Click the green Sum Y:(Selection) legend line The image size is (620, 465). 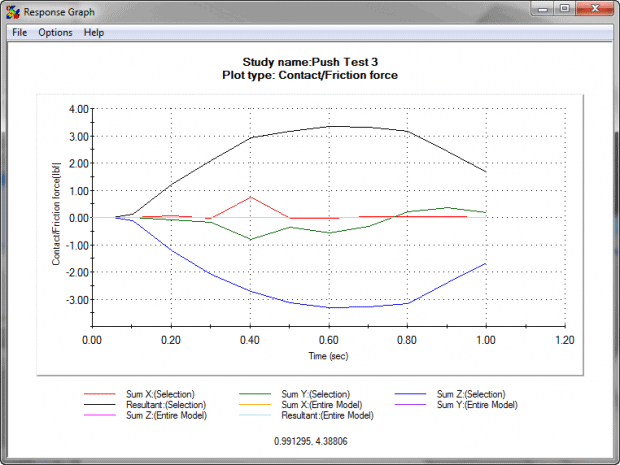255,394
